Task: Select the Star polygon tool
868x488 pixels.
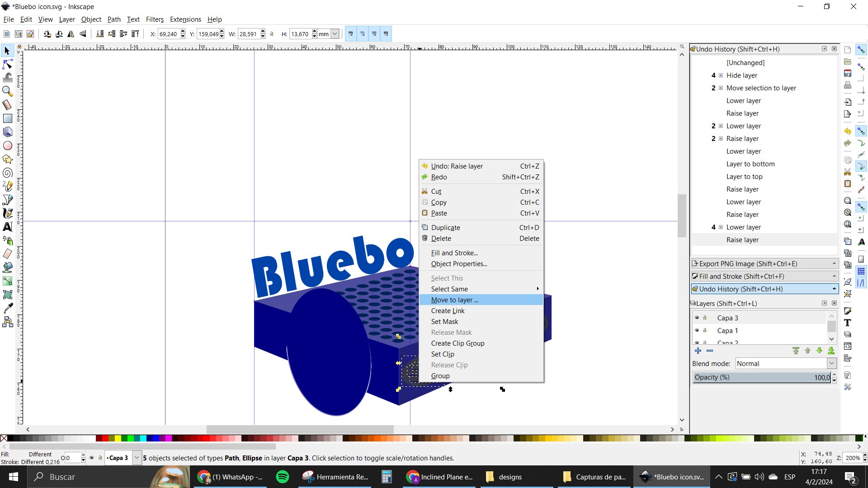Action: point(7,159)
